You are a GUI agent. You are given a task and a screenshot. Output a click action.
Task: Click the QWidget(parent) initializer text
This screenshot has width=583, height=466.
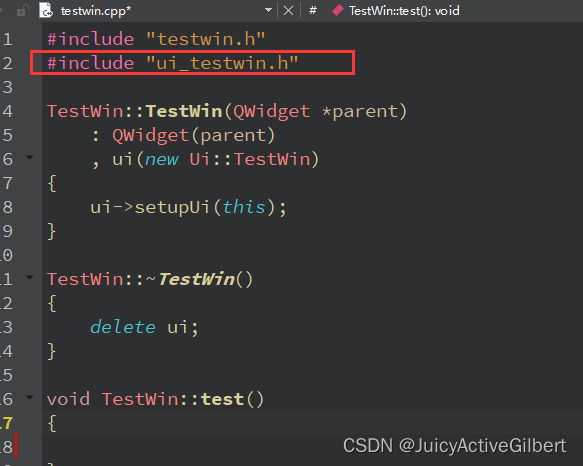click(x=193, y=135)
